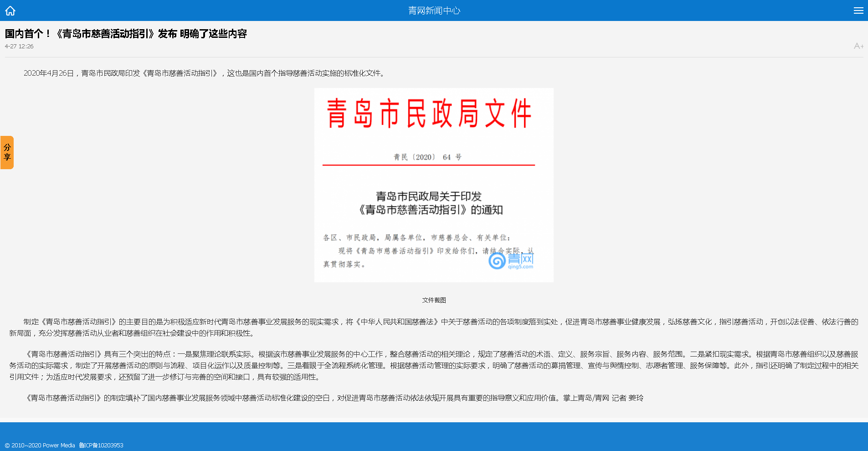Click the 4-27 12:26 publish timestamp
This screenshot has height=451, width=868.
coord(19,47)
